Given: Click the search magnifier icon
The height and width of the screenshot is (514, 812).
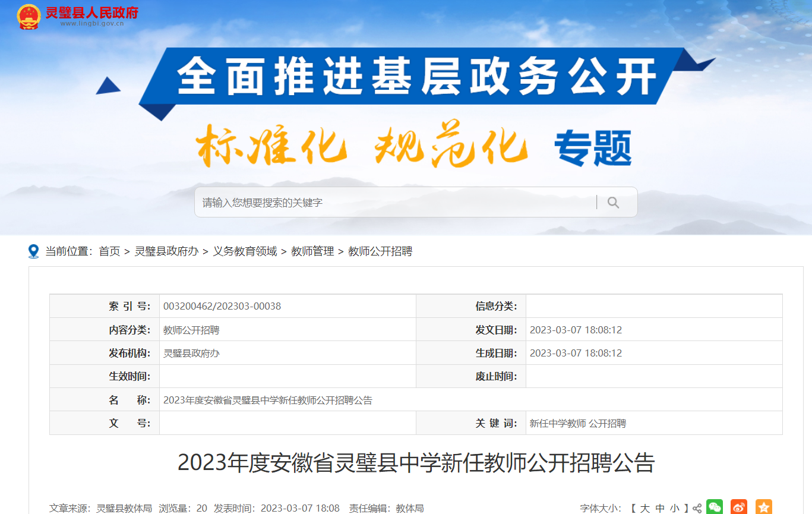Looking at the screenshot, I should click(x=614, y=203).
